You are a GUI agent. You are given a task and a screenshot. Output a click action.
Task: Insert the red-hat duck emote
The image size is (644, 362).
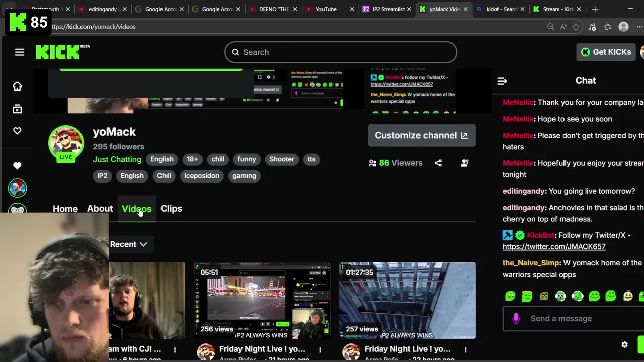coord(628,296)
